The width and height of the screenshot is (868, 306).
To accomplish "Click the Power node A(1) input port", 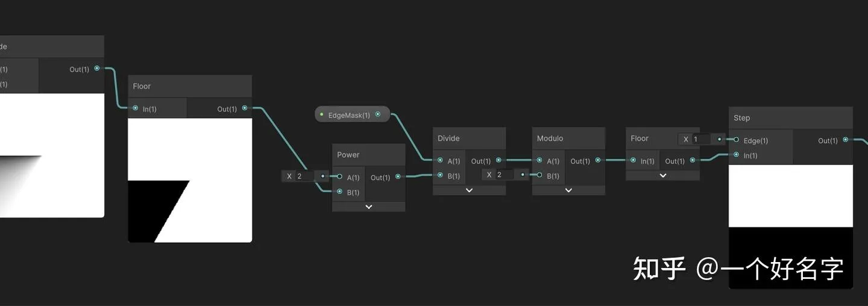I will pos(339,177).
